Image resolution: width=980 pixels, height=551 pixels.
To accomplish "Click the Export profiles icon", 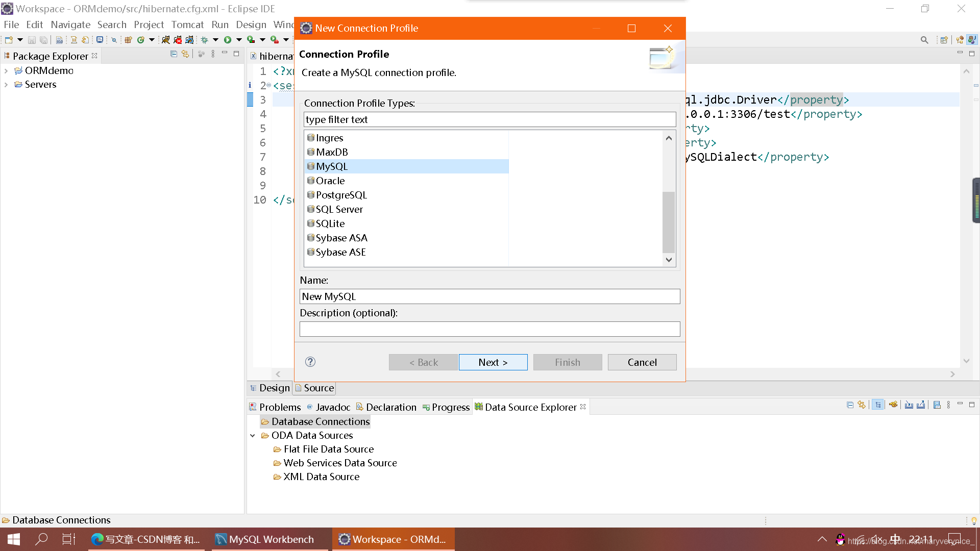I will pos(921,405).
